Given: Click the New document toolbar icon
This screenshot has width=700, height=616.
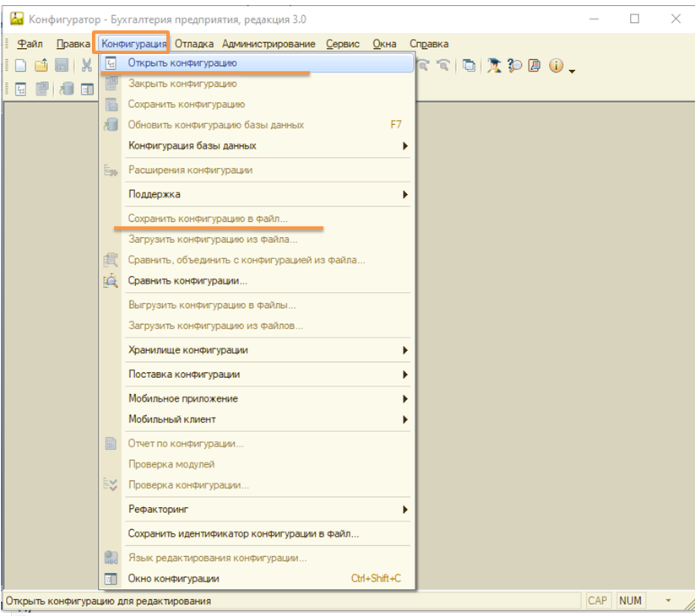Looking at the screenshot, I should (21, 66).
